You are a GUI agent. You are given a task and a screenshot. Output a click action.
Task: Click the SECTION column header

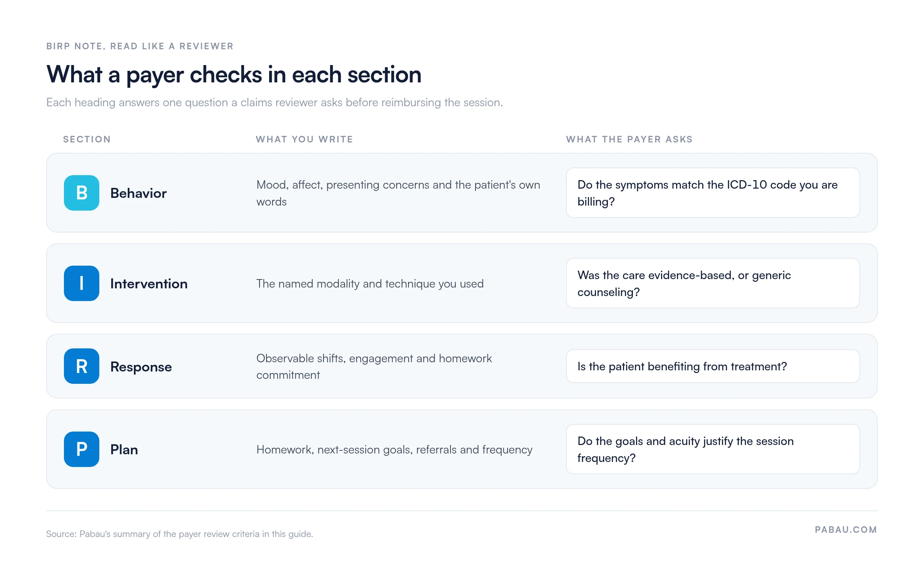[x=87, y=139]
